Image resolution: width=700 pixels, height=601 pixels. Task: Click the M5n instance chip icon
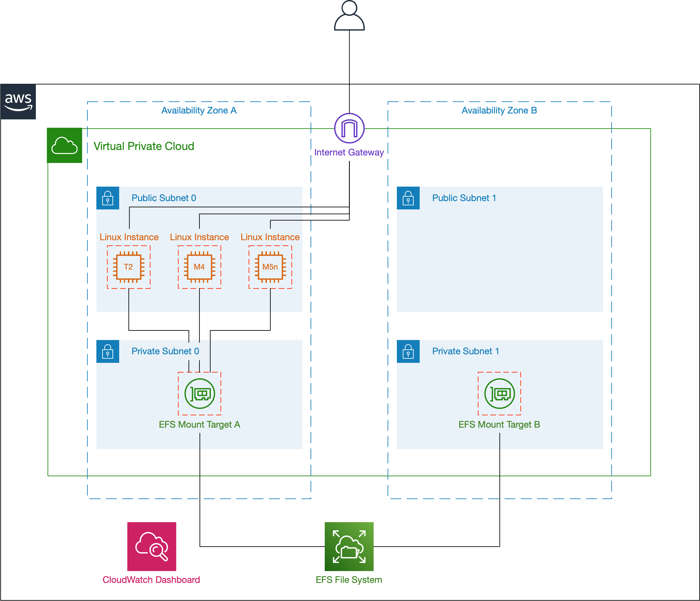[x=270, y=267]
